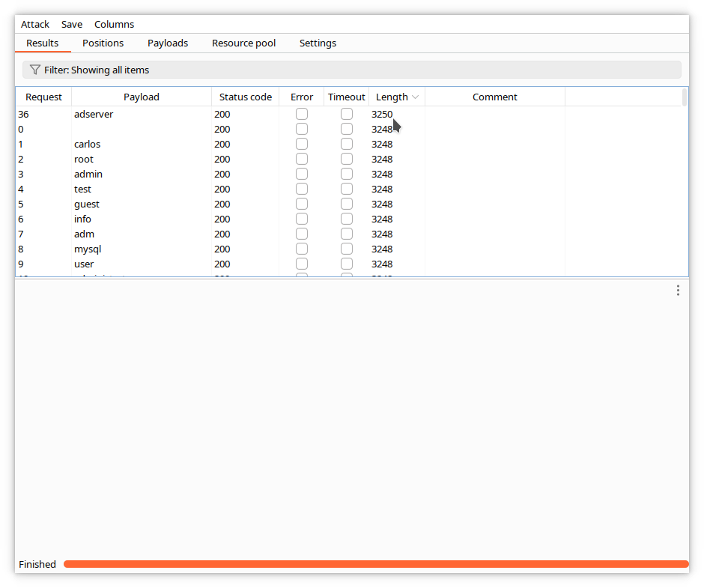704x588 pixels.
Task: Toggle Timeout checkbox for mysql row
Action: point(347,249)
